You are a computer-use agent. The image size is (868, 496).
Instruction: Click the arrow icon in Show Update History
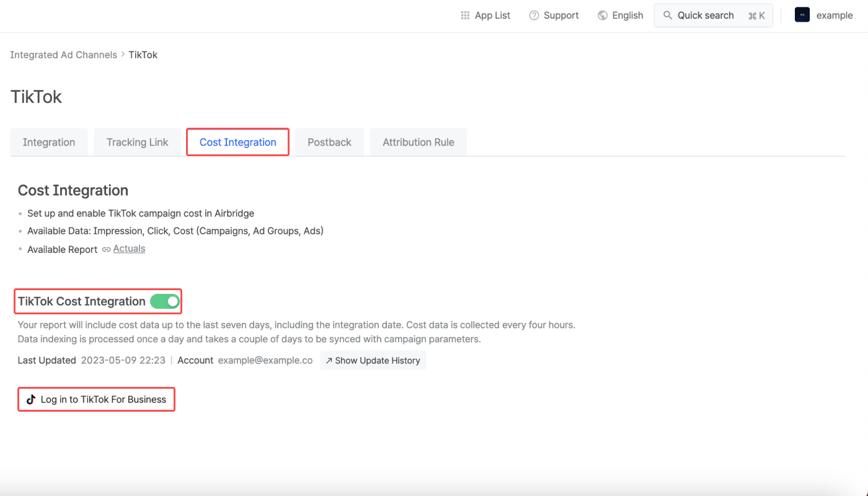tap(329, 360)
